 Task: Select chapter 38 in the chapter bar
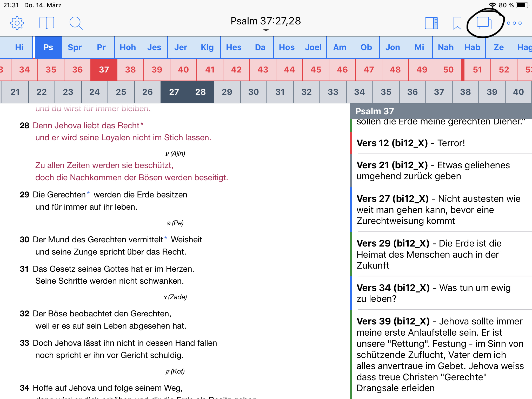(x=130, y=70)
